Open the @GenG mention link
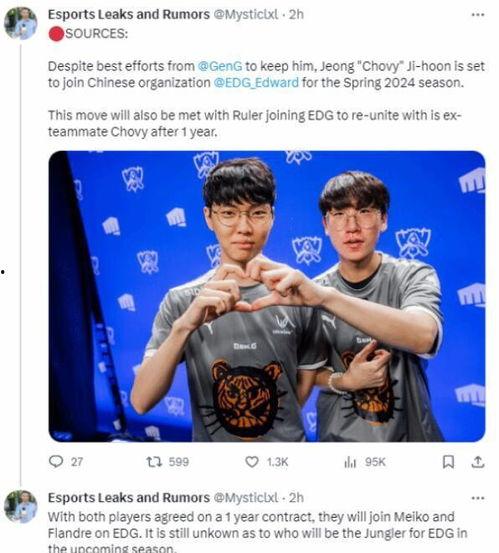Screen dimensions: 499x553 [x=220, y=66]
